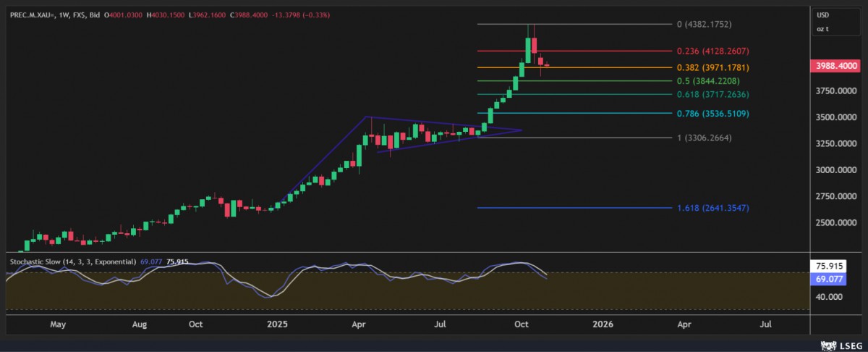Click the 2025 label on the time axis

pyautogui.click(x=278, y=324)
